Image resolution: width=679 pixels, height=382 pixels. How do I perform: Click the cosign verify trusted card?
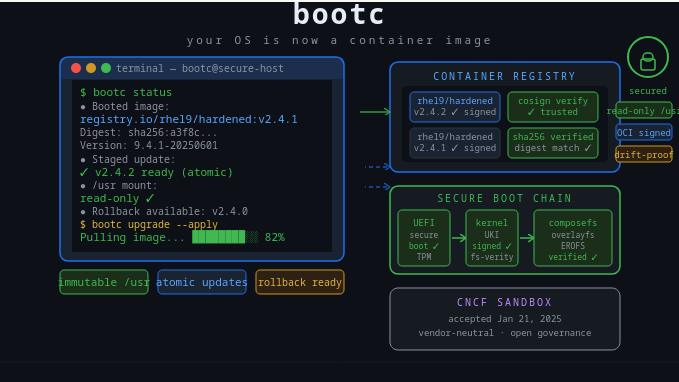coord(553,107)
